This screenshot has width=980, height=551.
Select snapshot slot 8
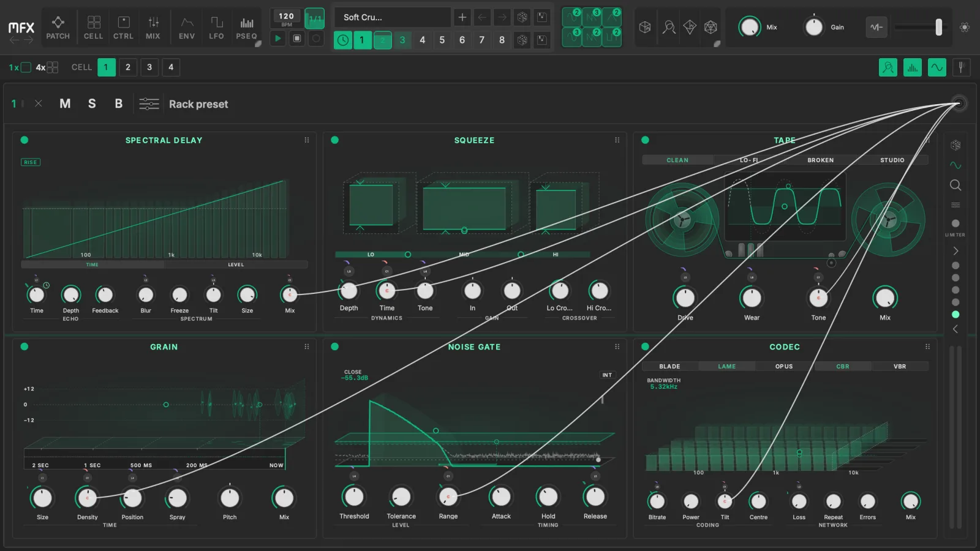click(x=502, y=40)
